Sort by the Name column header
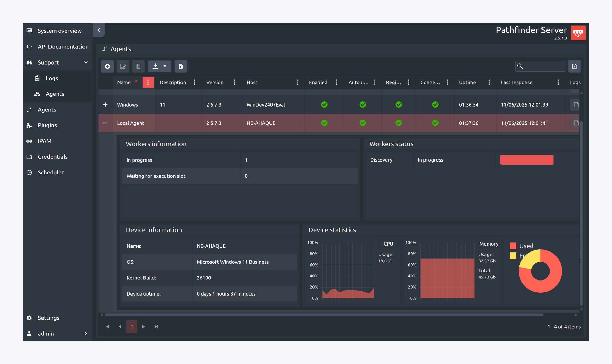The image size is (612, 364). pyautogui.click(x=124, y=82)
